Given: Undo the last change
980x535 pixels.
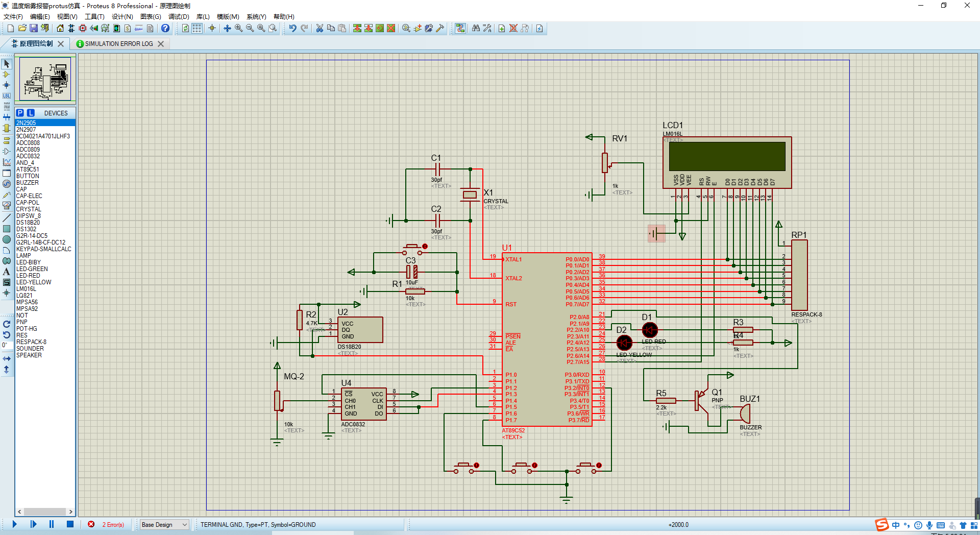Looking at the screenshot, I should pyautogui.click(x=292, y=28).
